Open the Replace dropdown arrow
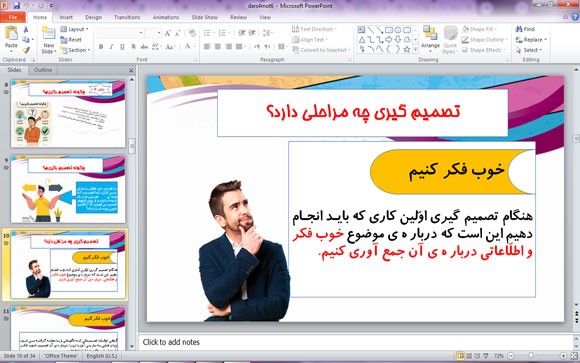The height and width of the screenshot is (363, 580). [x=546, y=40]
